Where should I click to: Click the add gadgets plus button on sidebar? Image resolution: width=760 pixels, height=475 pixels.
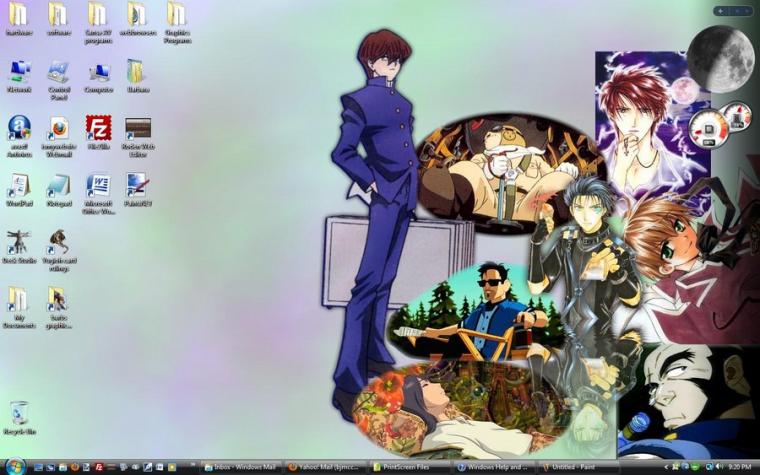[x=721, y=11]
